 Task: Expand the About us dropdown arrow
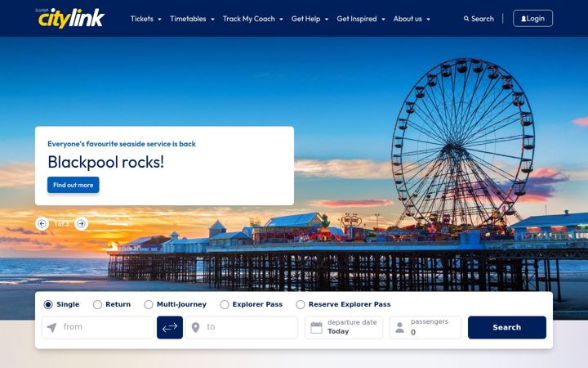pyautogui.click(x=428, y=19)
